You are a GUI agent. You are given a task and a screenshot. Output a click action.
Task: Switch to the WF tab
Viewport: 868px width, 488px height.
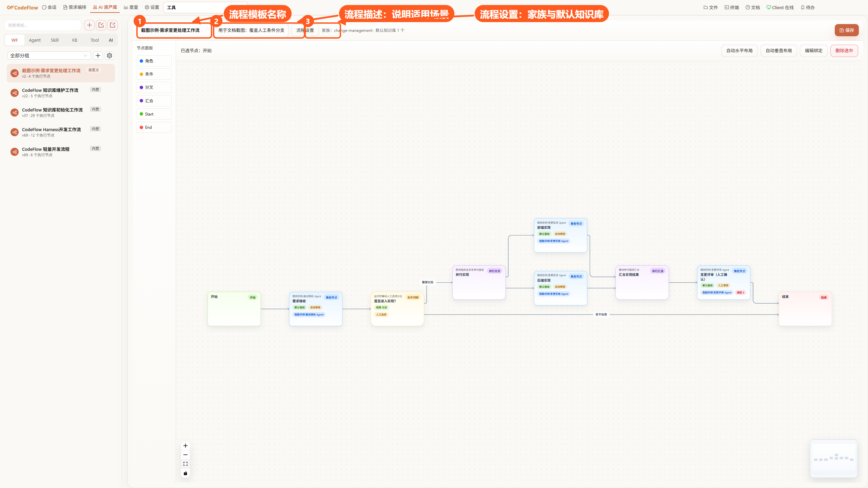(15, 40)
